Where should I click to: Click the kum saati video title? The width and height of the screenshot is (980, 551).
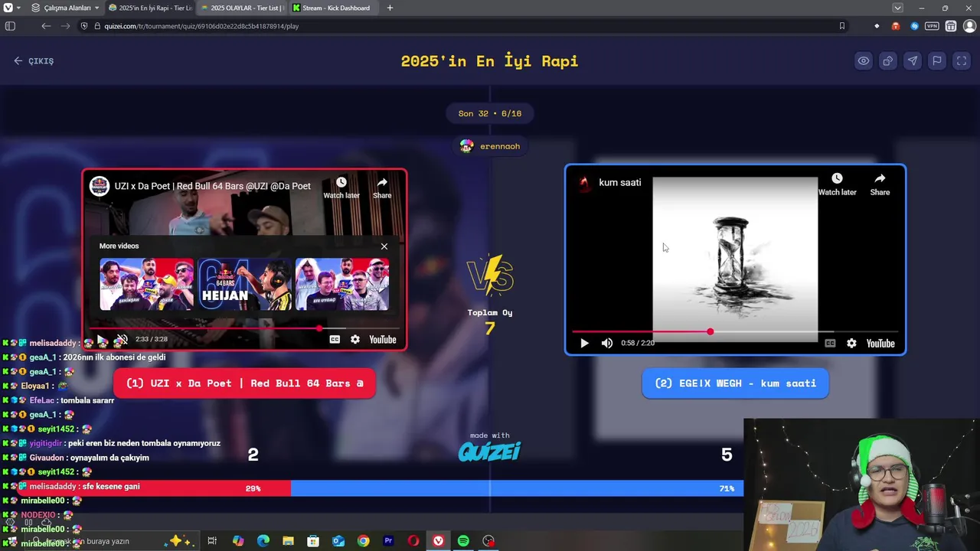point(620,183)
